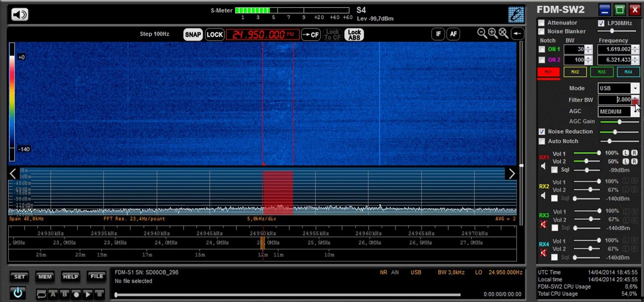Open the HELP button
Screen dimensions: 644x302
coord(70,276)
